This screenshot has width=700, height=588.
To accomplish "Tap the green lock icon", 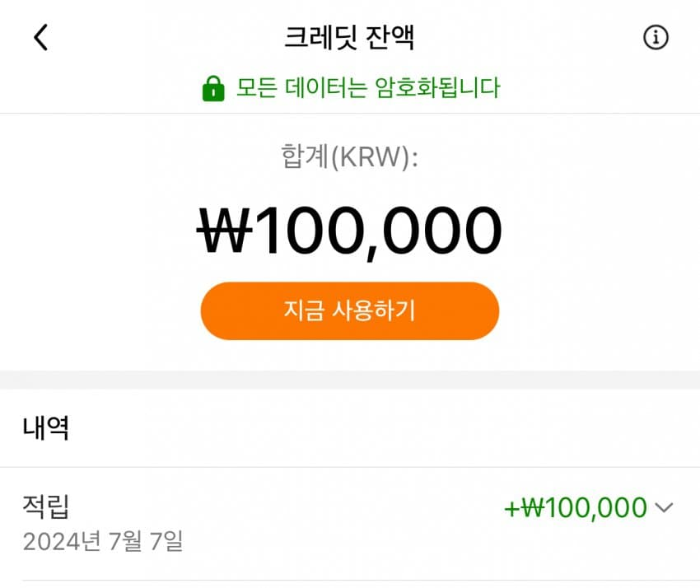I will pyautogui.click(x=213, y=88).
